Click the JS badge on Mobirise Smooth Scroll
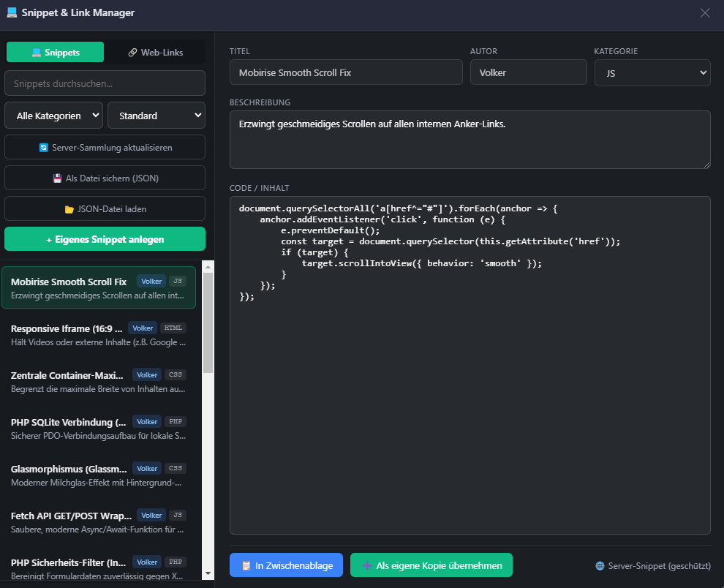 tap(178, 282)
